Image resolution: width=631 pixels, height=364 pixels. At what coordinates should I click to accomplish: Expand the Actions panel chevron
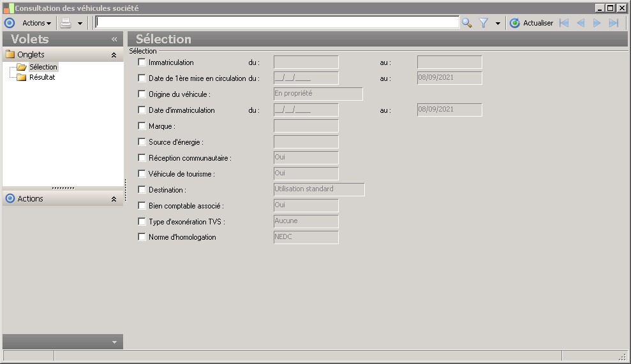[x=114, y=199]
